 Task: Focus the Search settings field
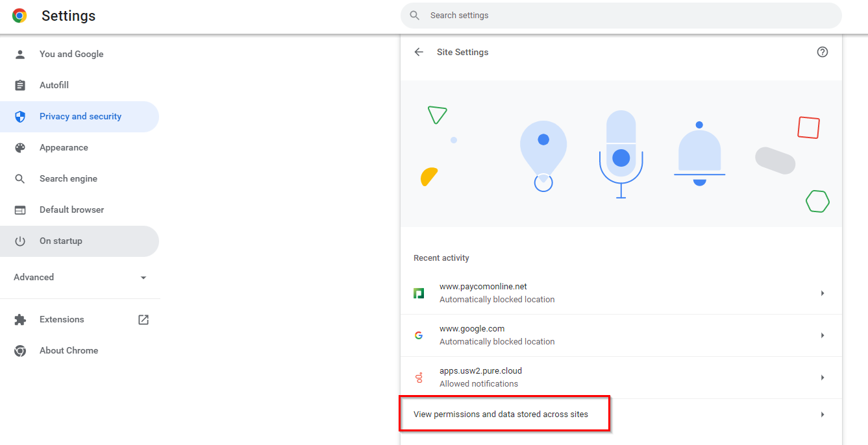pyautogui.click(x=623, y=16)
